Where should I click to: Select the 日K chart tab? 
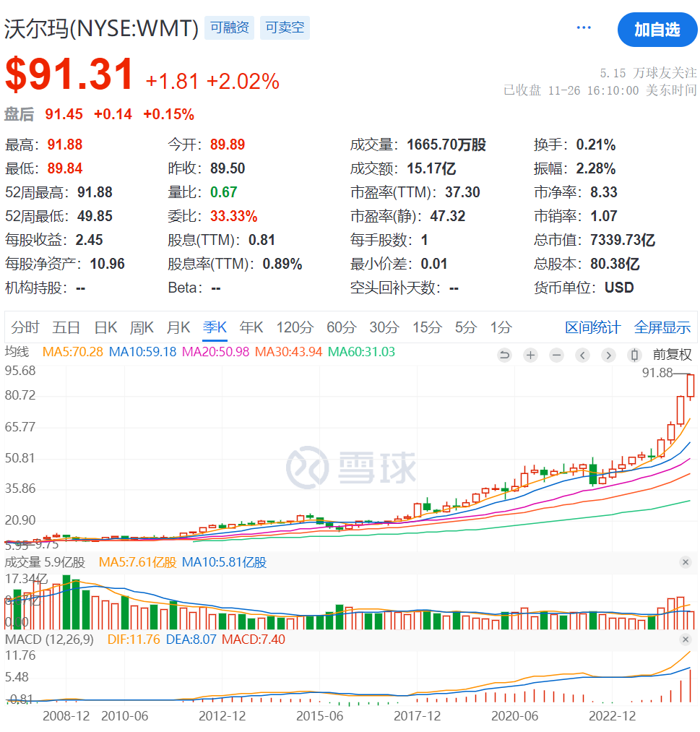click(105, 327)
